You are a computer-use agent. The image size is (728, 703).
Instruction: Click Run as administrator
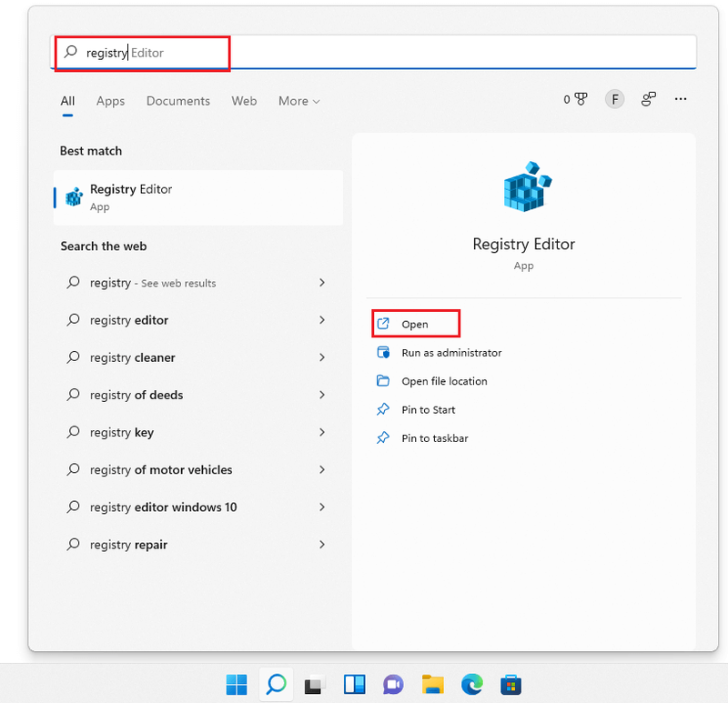point(451,353)
